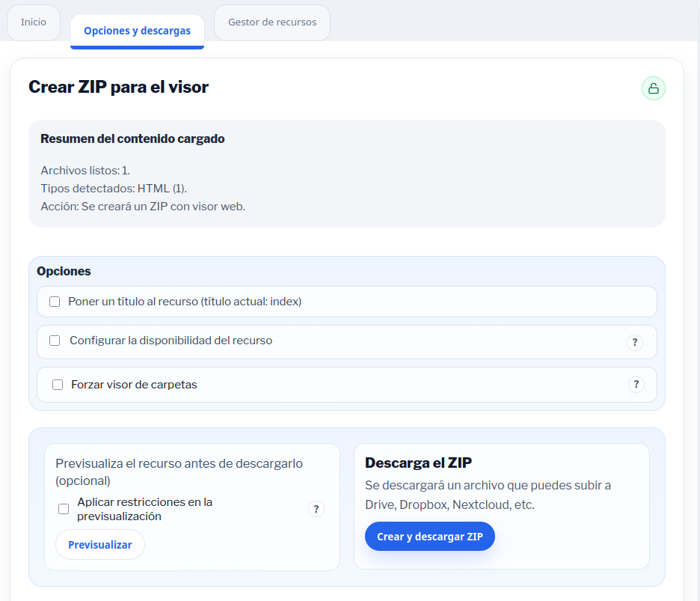Click the 'Crear ZIP para el visor' heading
The image size is (700, 601).
(x=118, y=87)
